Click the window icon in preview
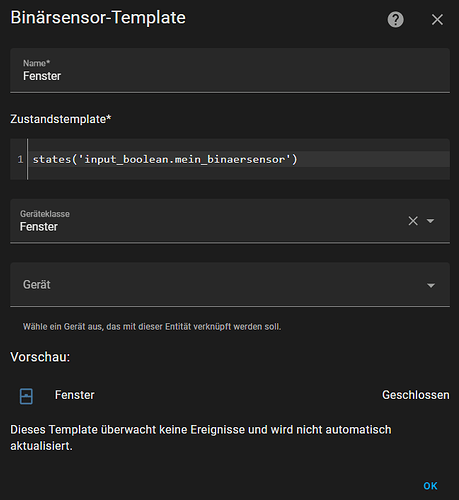The height and width of the screenshot is (500, 459). [x=26, y=396]
